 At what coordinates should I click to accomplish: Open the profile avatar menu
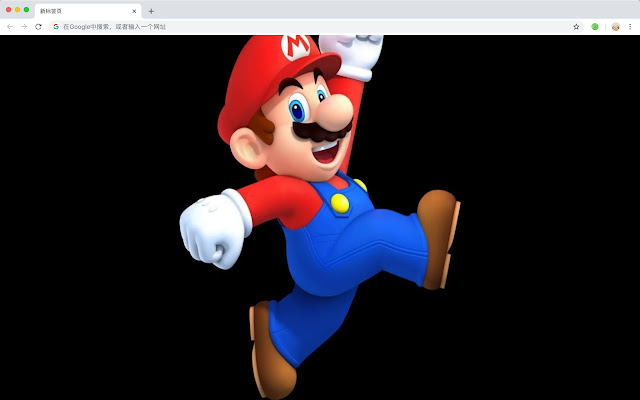click(616, 27)
